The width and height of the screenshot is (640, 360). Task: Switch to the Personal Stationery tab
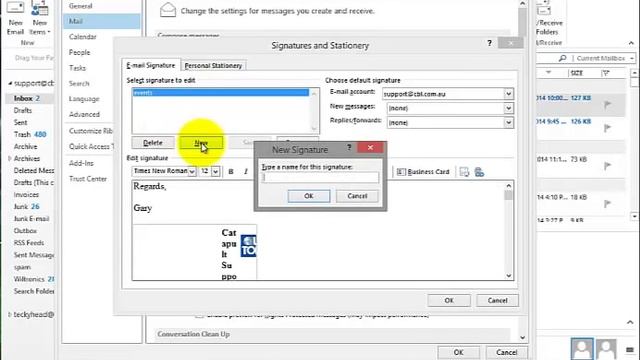[213, 66]
